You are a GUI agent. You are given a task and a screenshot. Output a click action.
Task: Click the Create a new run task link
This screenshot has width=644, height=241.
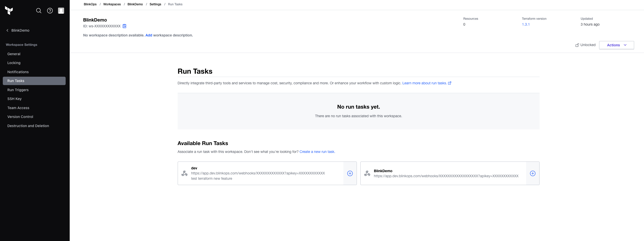(317, 152)
